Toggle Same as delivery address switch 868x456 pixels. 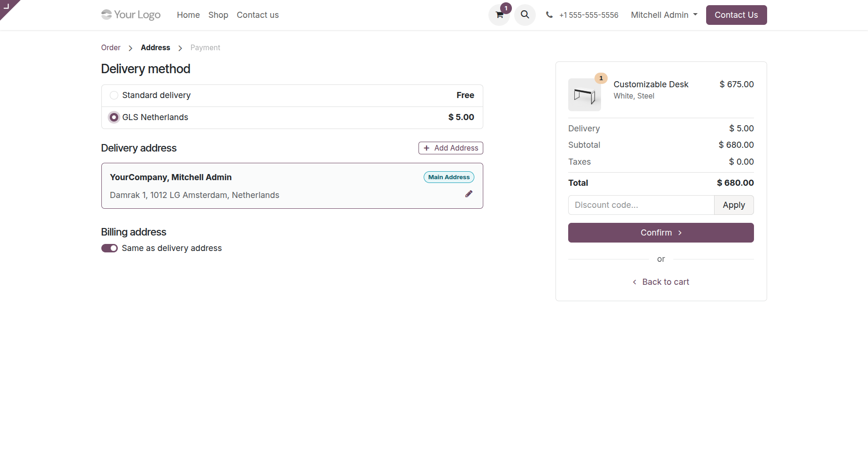pos(110,248)
